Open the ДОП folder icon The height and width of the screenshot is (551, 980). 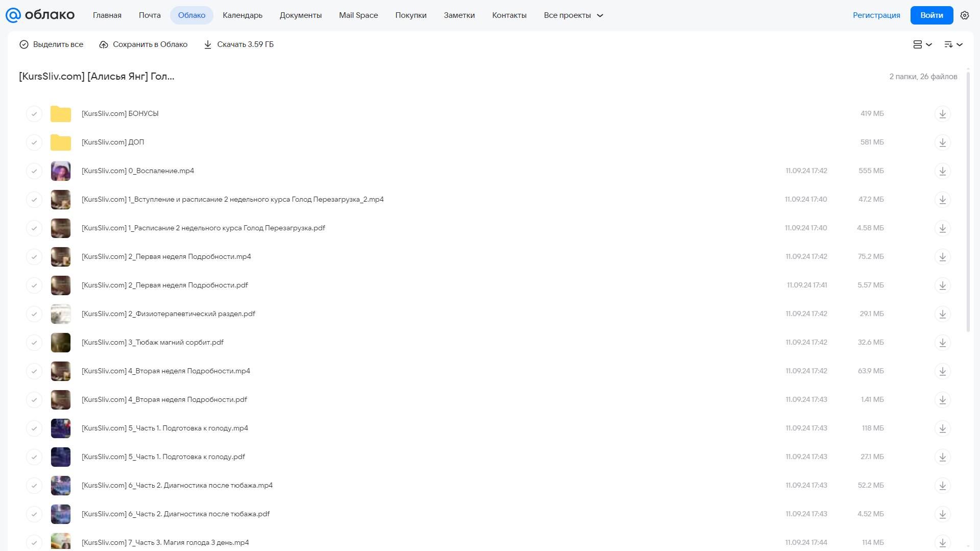(x=61, y=142)
